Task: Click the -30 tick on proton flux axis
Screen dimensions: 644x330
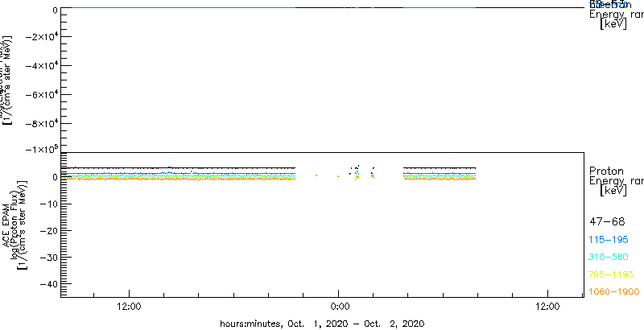Action: 50,258
